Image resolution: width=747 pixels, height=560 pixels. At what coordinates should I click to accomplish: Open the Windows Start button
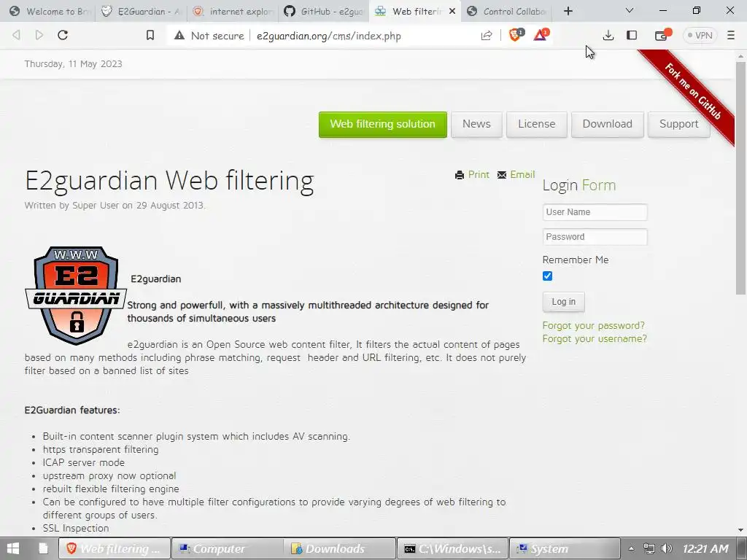[x=13, y=548]
